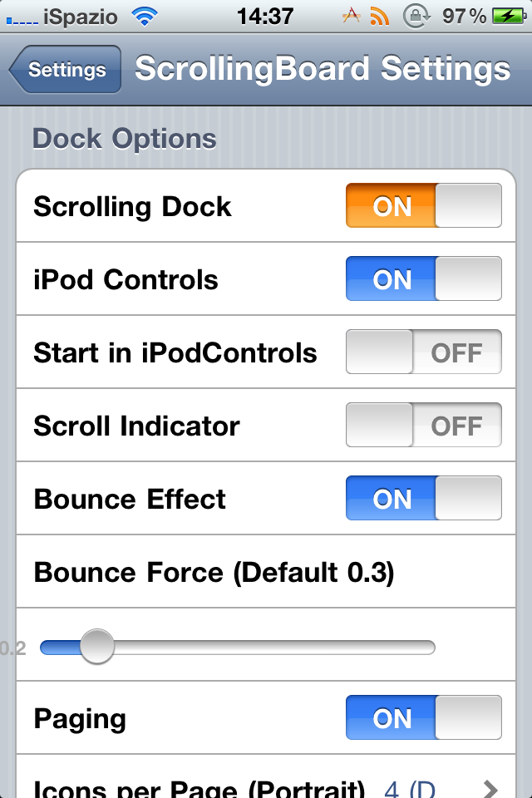Enable Start in iPodControls switch
This screenshot has height=798, width=532.
(x=424, y=352)
